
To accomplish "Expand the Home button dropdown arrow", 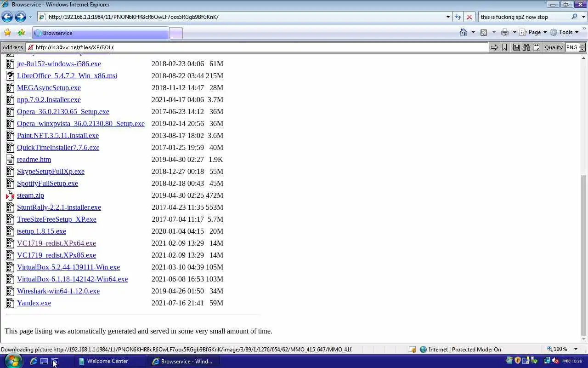I will tap(473, 32).
